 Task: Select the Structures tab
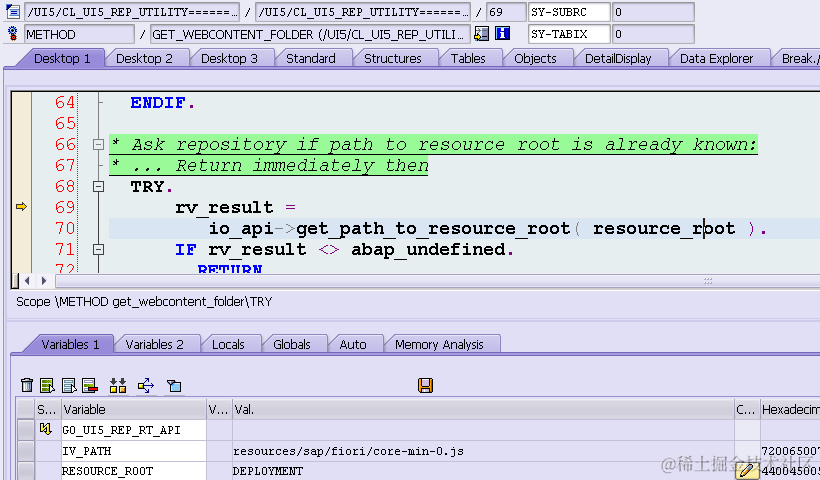tap(393, 58)
